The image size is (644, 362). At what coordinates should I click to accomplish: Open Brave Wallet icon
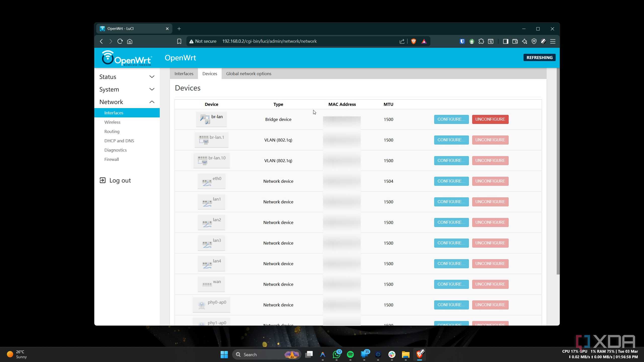click(x=515, y=41)
